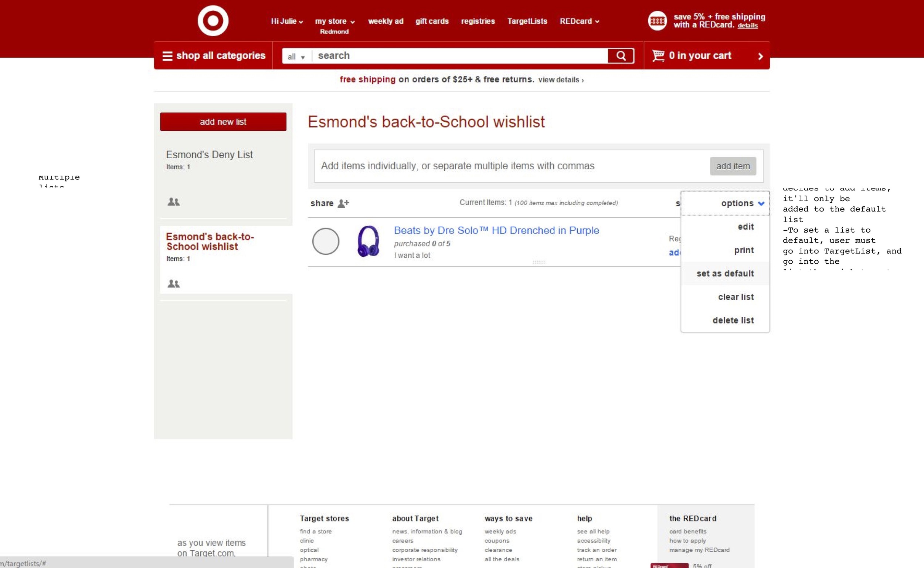Open how to apply footer link
Viewport: 924px width, 568px height.
[x=687, y=541]
